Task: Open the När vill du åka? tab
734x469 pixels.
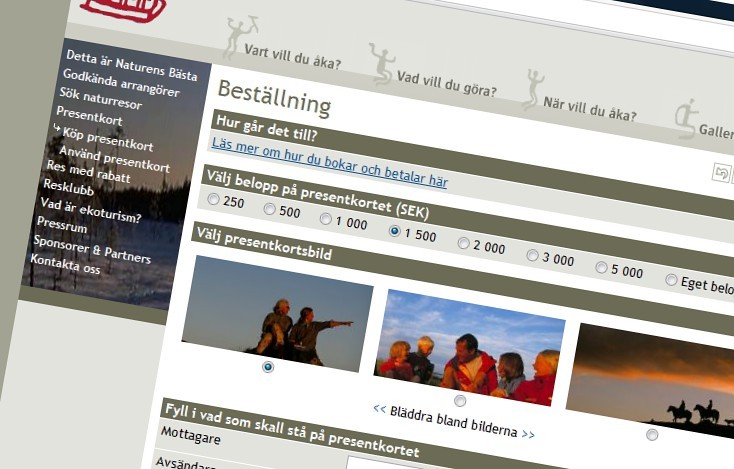Action: [x=589, y=110]
